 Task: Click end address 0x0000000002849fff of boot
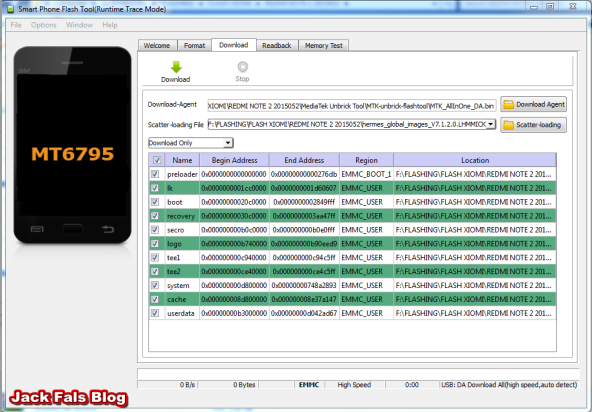point(304,202)
